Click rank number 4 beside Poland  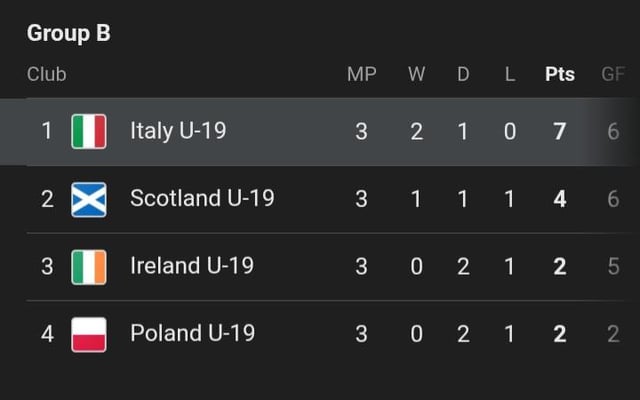tap(47, 334)
